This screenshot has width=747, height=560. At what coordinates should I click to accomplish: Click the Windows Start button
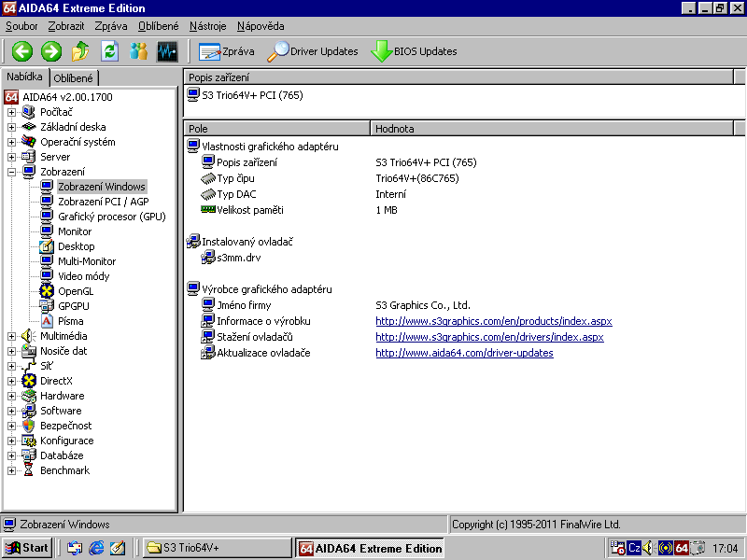[27, 548]
